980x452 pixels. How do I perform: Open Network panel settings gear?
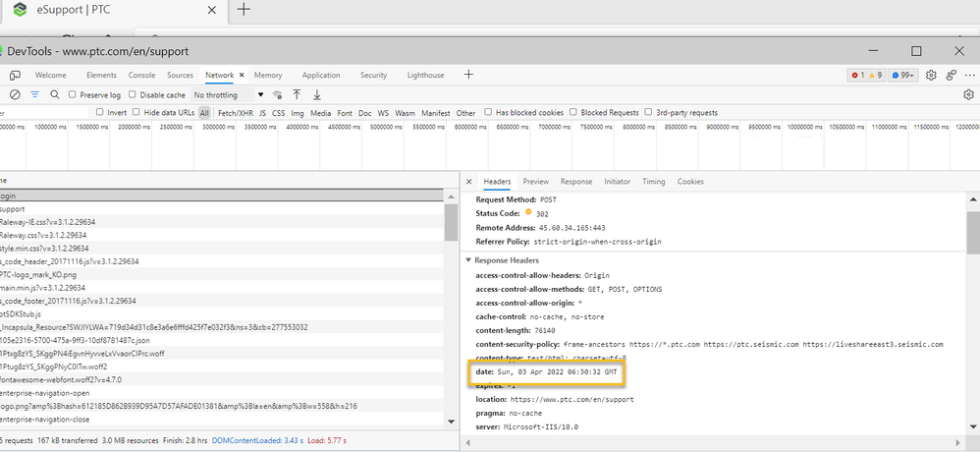(968, 95)
